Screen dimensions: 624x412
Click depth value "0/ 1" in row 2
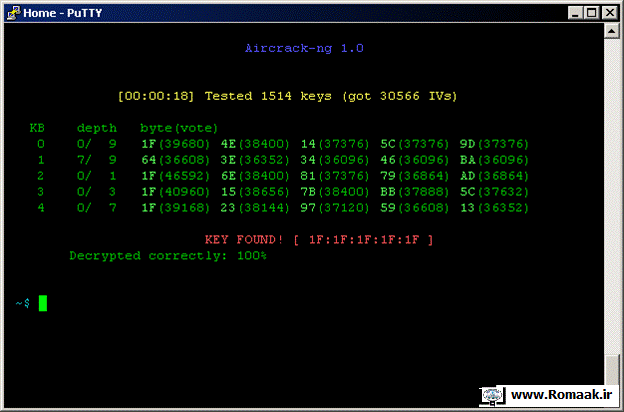coord(97,176)
